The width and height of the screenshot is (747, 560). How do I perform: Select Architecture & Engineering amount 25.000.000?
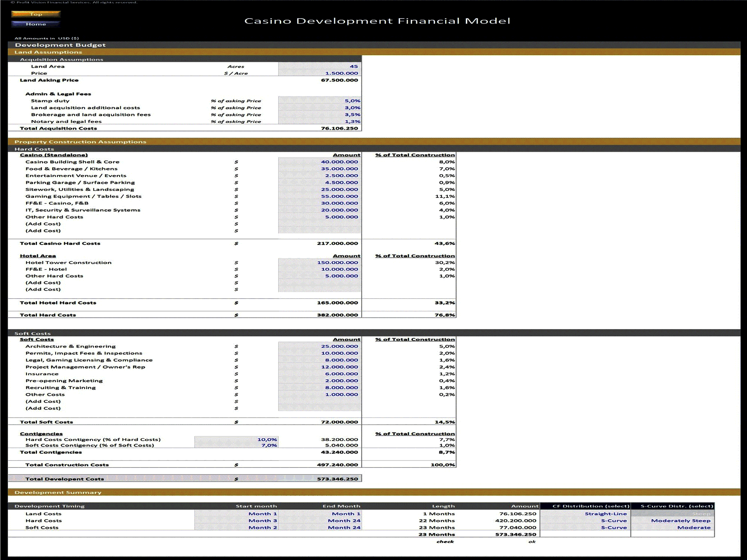(319, 346)
